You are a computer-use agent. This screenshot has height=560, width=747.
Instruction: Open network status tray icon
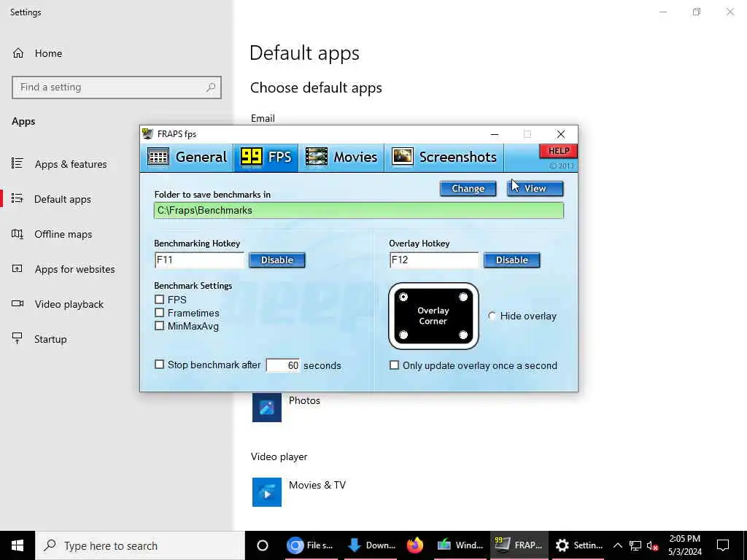click(x=635, y=545)
